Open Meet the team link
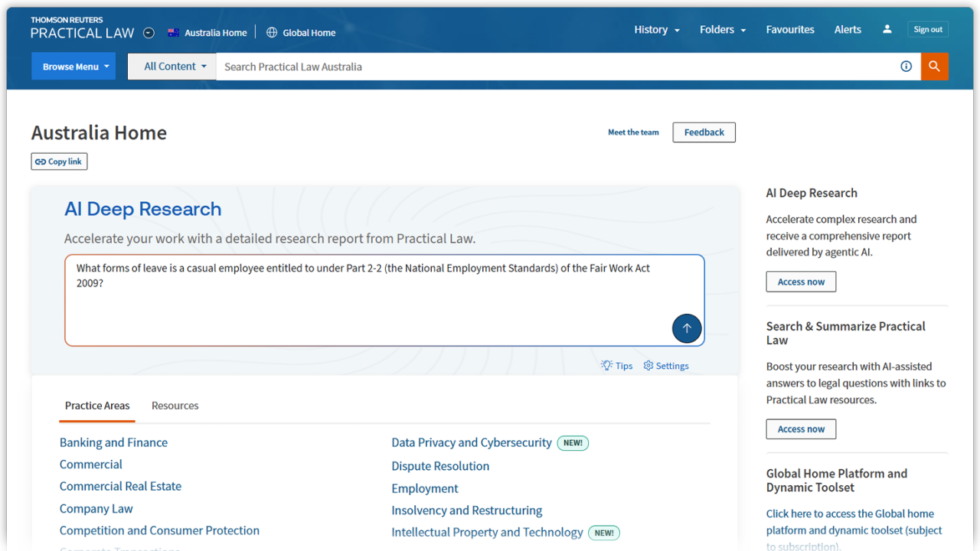The width and height of the screenshot is (980, 551). (x=633, y=132)
